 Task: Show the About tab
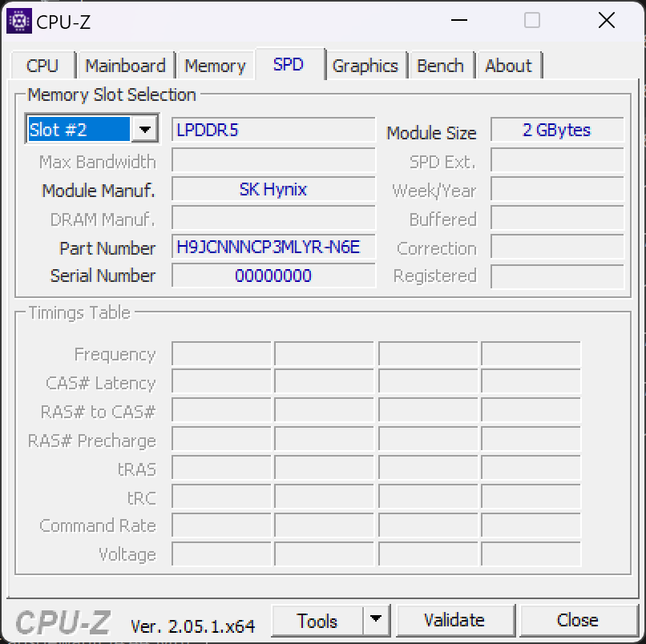click(x=508, y=66)
